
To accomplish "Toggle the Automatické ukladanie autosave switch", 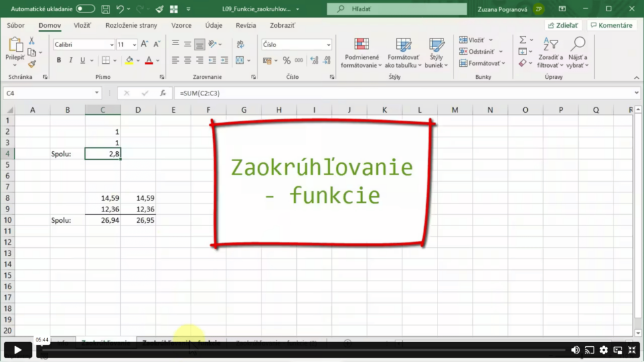I will pos(86,9).
